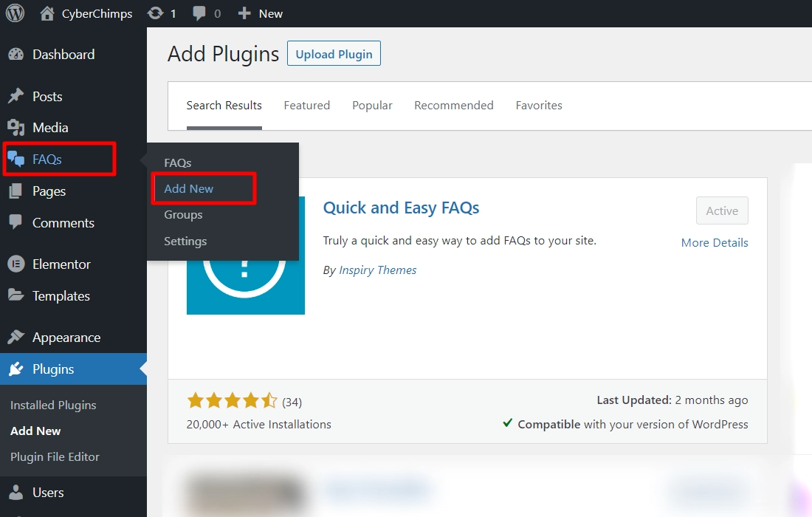Open Settings in FAQs flyout
812x517 pixels.
pos(185,241)
